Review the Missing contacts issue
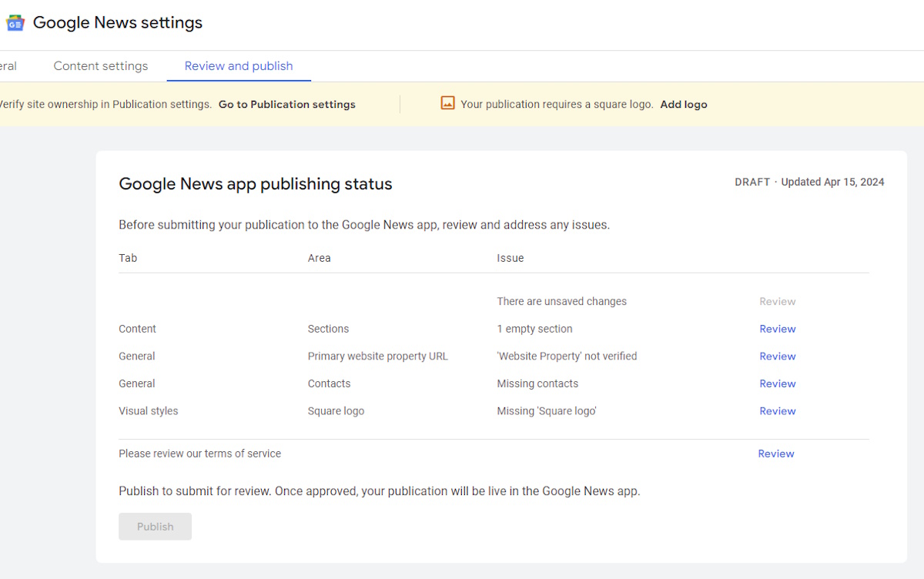Screen dimensions: 924x579 click(x=777, y=383)
